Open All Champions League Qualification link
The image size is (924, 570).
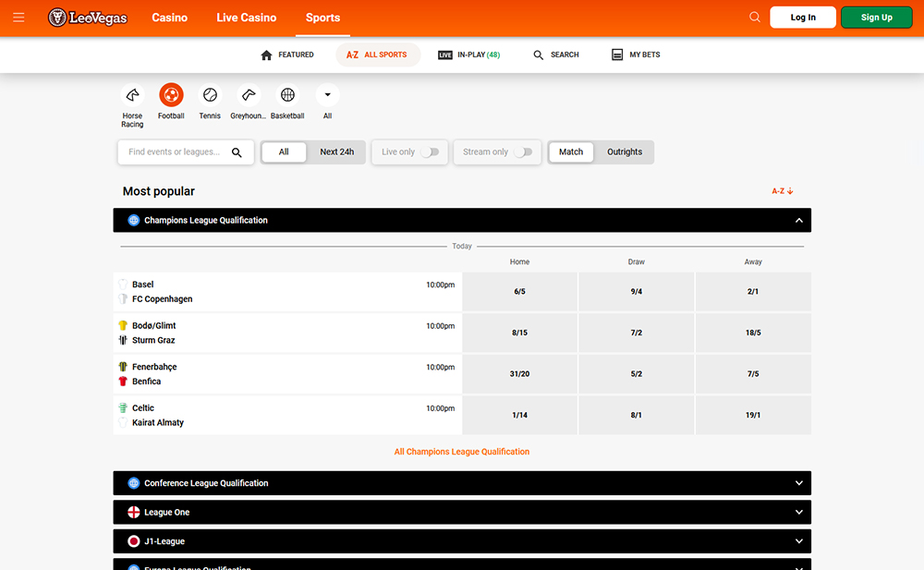tap(462, 452)
